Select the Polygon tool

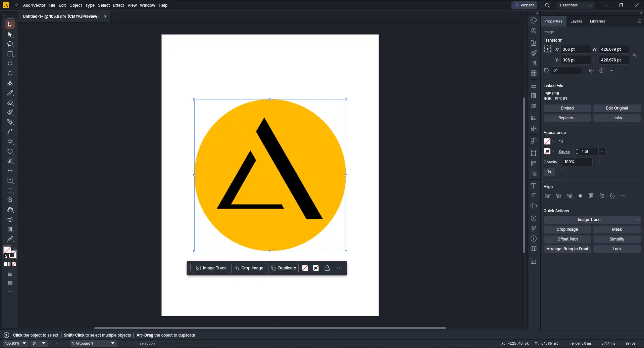pos(10,73)
